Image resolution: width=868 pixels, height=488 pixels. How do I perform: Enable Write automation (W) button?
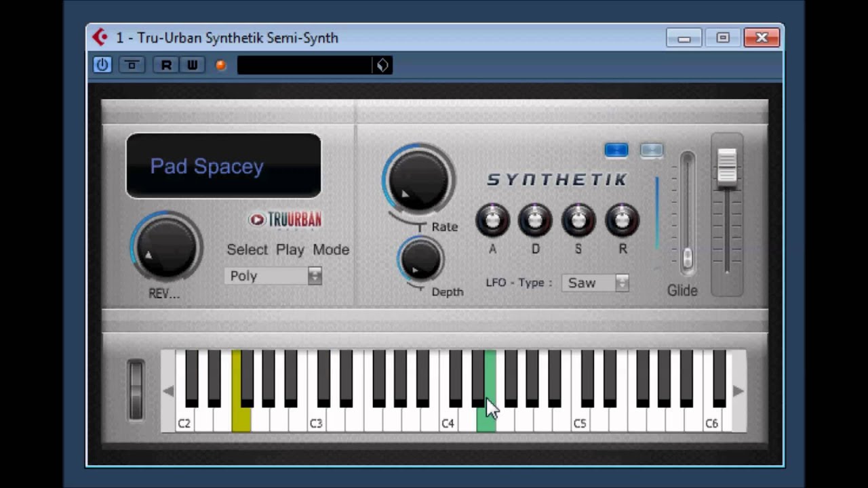pyautogui.click(x=193, y=65)
